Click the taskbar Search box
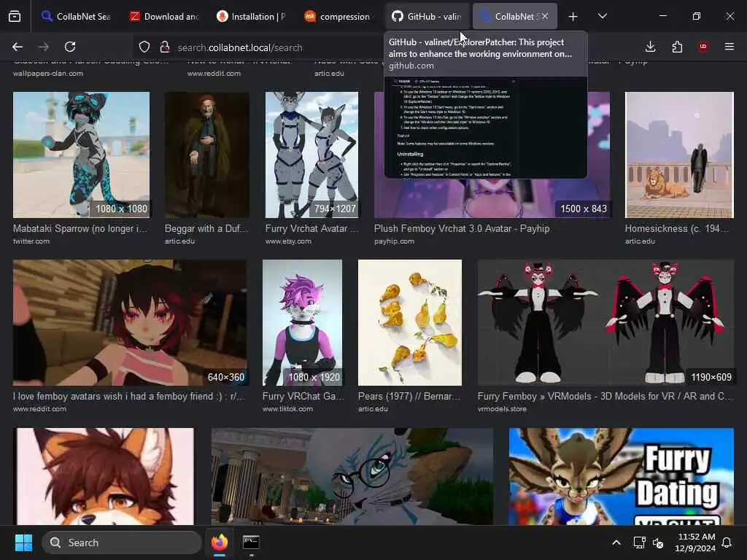The height and width of the screenshot is (560, 747). point(122,542)
